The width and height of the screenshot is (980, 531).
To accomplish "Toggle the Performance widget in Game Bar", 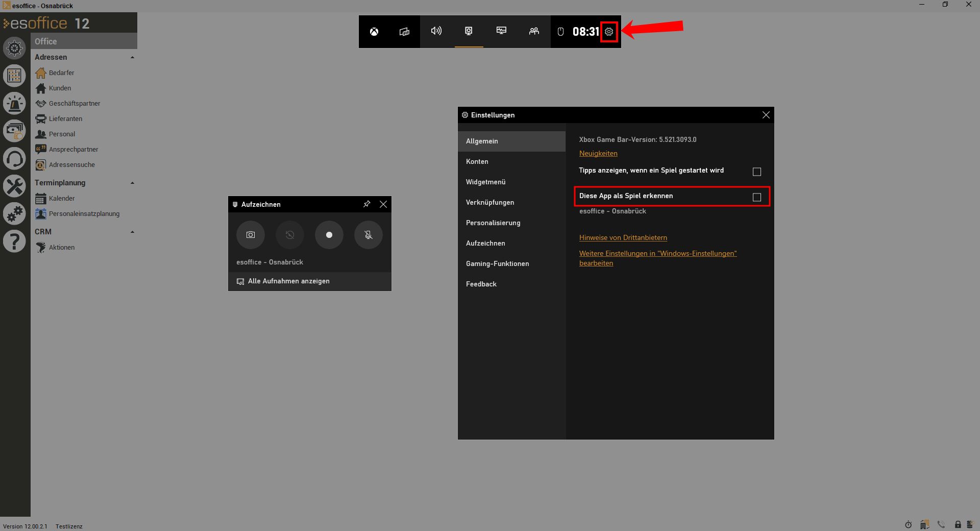I will coord(501,31).
